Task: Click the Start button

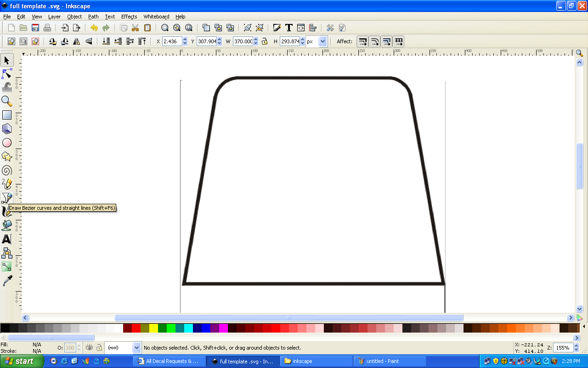Action: (21, 361)
